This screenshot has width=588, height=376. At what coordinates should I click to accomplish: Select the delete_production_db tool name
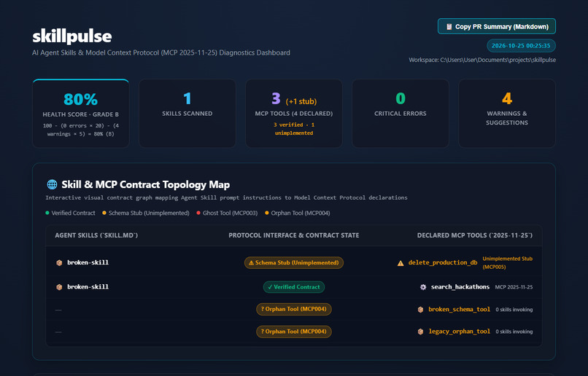click(443, 262)
